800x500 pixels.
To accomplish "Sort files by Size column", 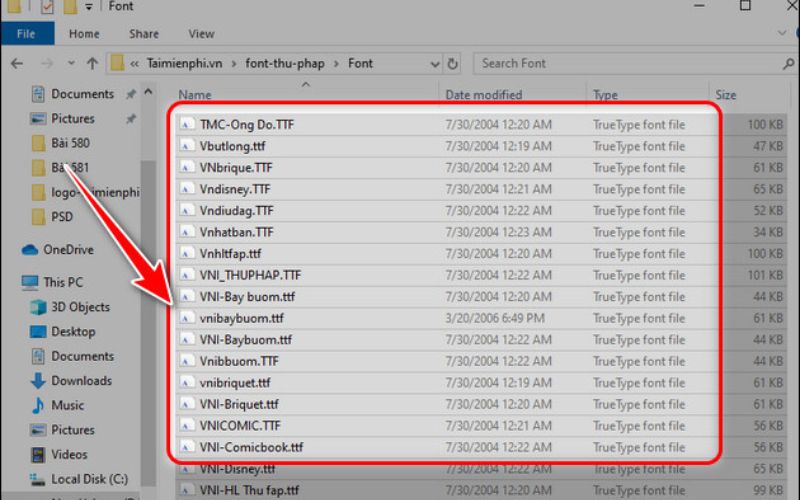I will 726,95.
